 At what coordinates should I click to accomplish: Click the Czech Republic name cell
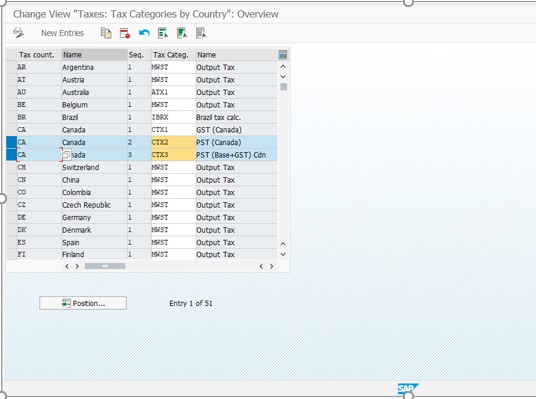click(x=94, y=205)
